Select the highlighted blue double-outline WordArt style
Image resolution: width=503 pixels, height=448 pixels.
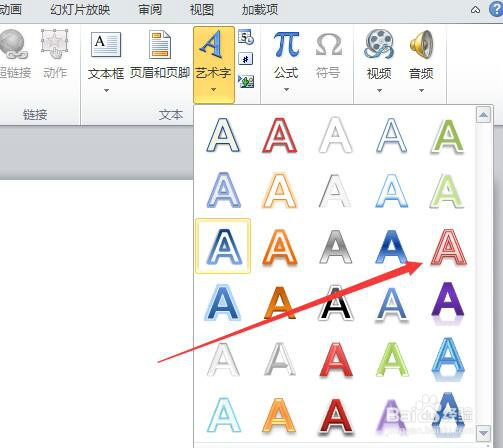coord(223,246)
